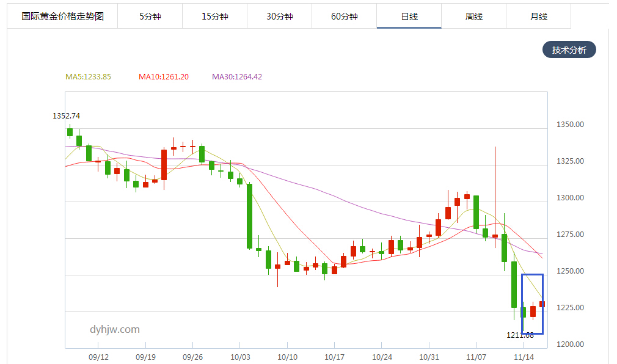Click the 1325.00 price axis label

tap(570, 161)
